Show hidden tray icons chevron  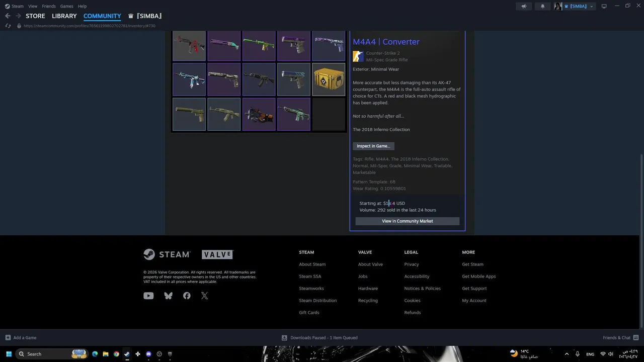tap(567, 354)
